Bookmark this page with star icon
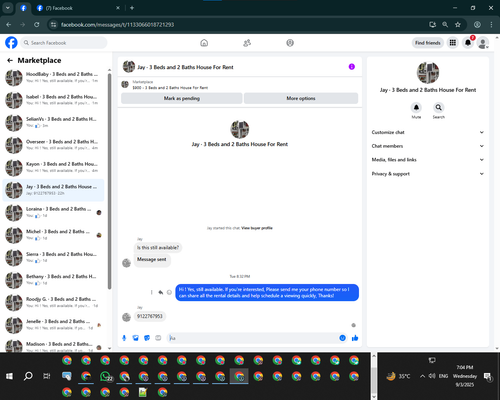500x400 pixels. tap(458, 25)
